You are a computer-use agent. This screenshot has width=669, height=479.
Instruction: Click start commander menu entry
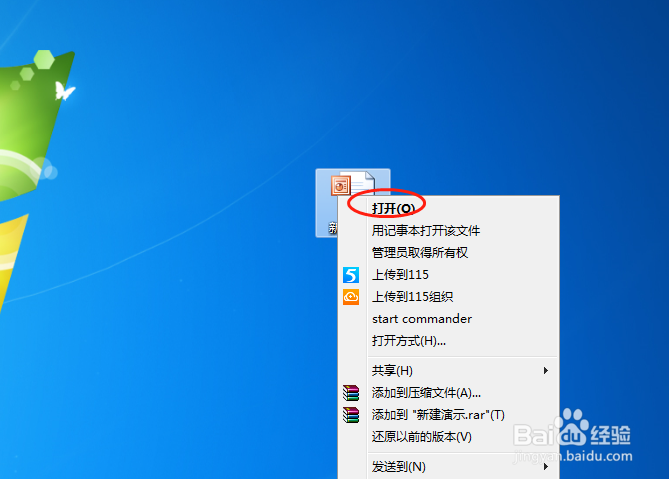point(448,319)
